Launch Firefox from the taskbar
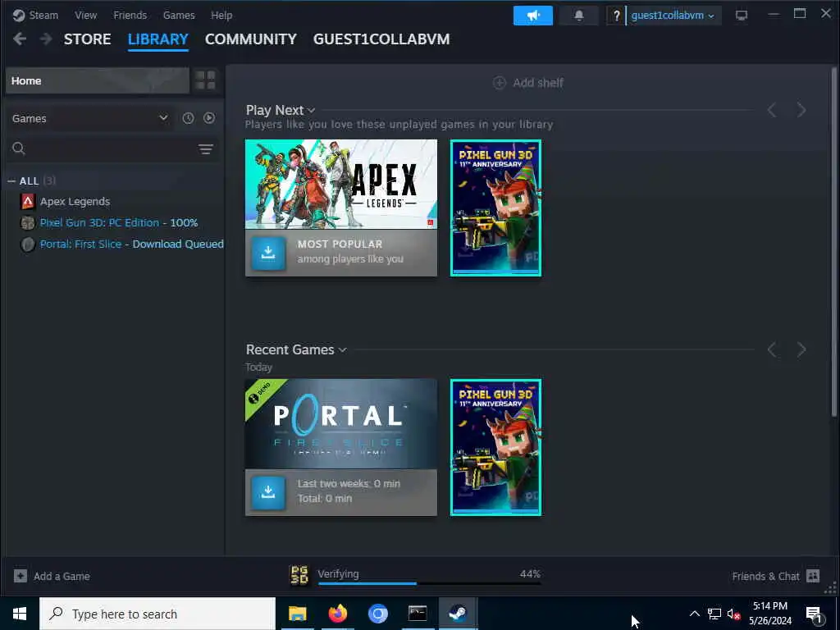Image resolution: width=840 pixels, height=630 pixels. tap(337, 614)
